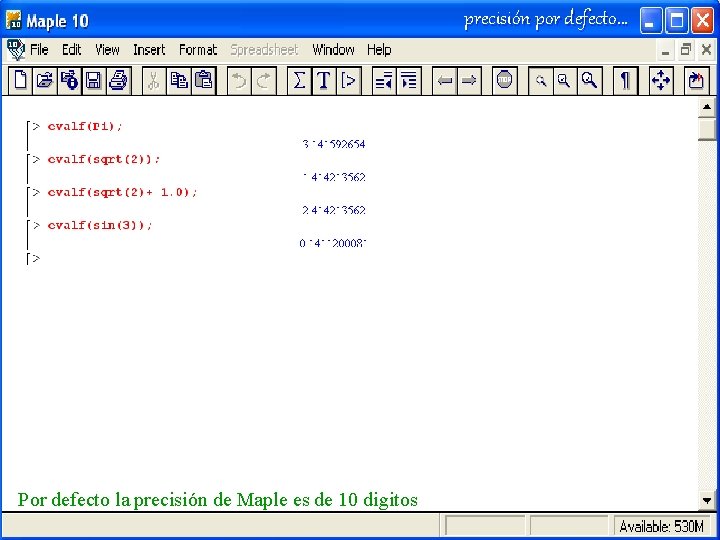Click the indent section toolbar icon
Viewport: 720px width, 540px height.
[x=409, y=81]
